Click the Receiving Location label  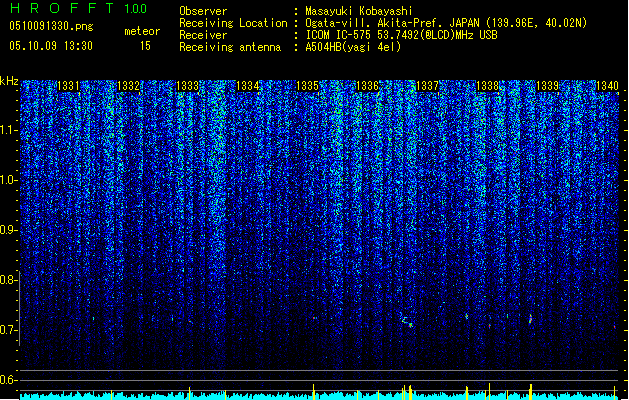point(233,23)
